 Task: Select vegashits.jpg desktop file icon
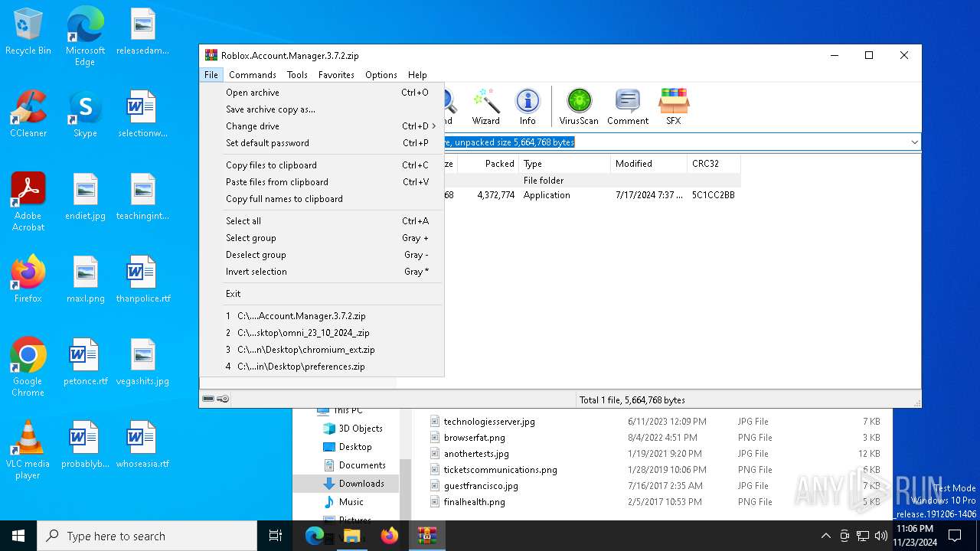pos(143,361)
